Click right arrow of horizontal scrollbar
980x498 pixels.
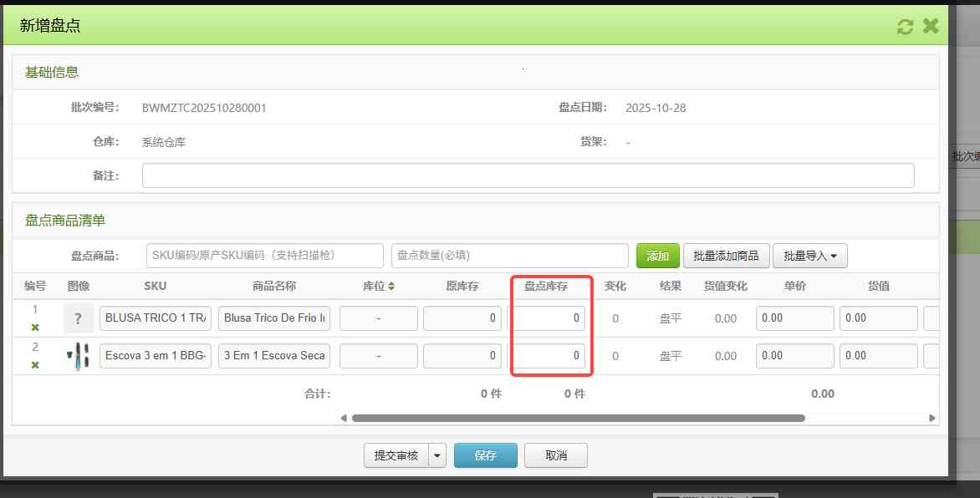coord(934,418)
